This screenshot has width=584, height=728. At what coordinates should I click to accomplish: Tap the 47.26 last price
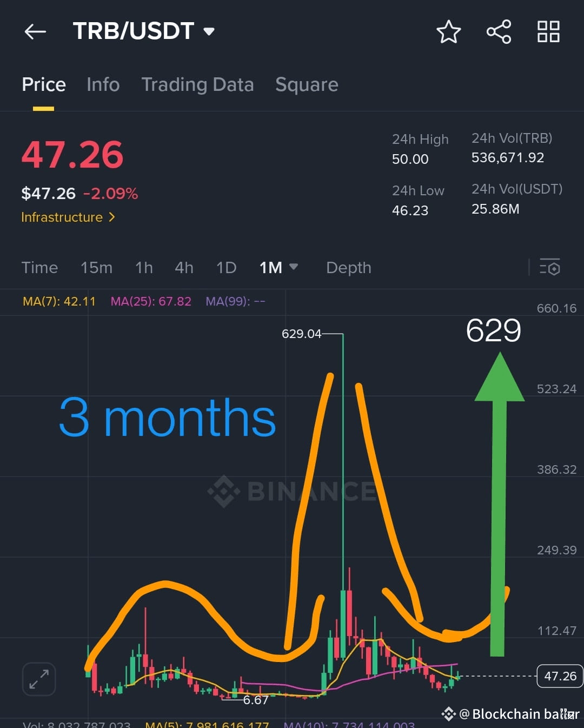(x=72, y=155)
